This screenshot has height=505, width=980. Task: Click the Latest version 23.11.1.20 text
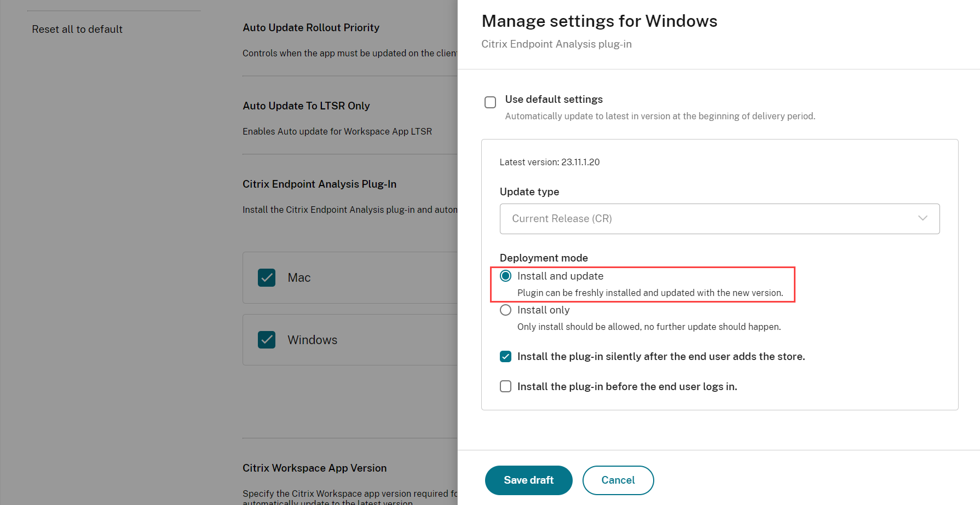coord(549,162)
